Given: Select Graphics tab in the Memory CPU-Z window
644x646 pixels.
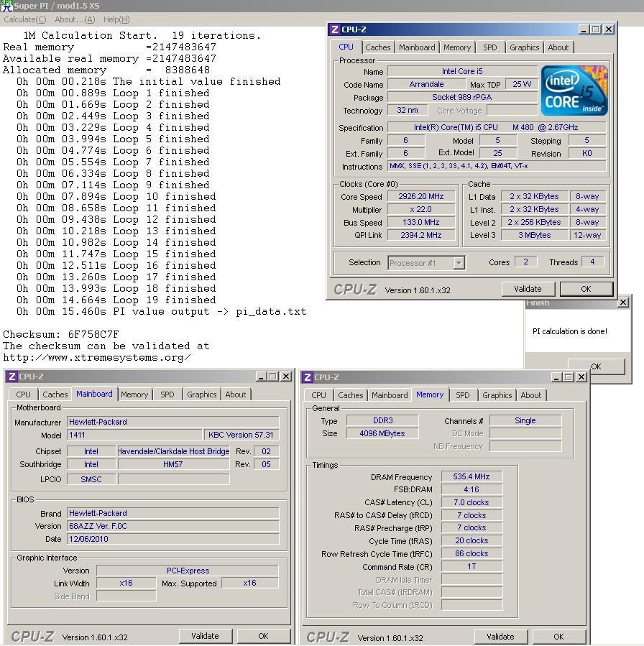Looking at the screenshot, I should (497, 395).
